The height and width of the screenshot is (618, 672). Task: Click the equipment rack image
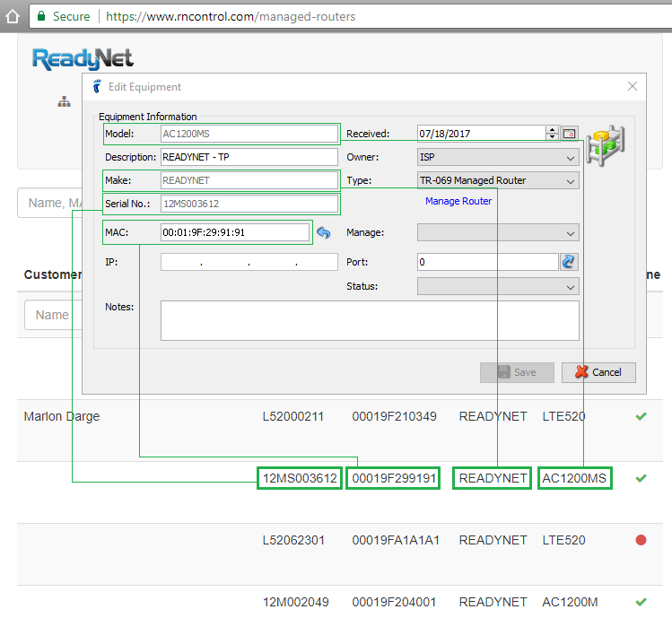pyautogui.click(x=605, y=145)
